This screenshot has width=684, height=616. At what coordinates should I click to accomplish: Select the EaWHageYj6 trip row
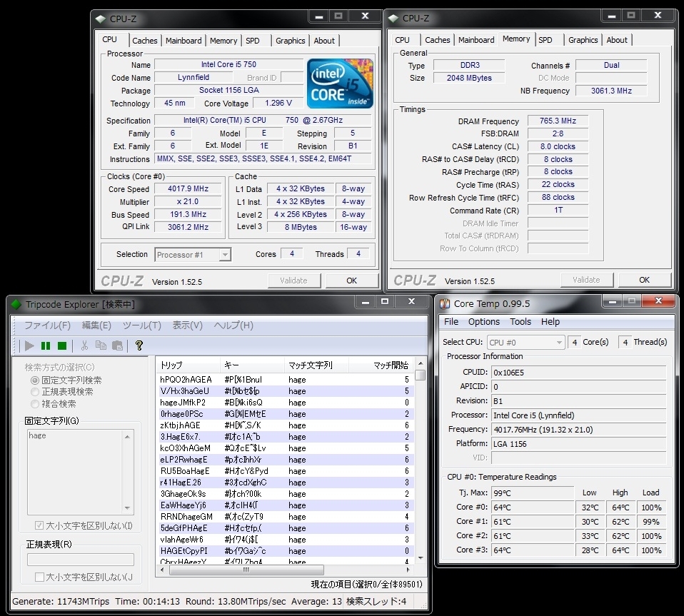[x=285, y=505]
